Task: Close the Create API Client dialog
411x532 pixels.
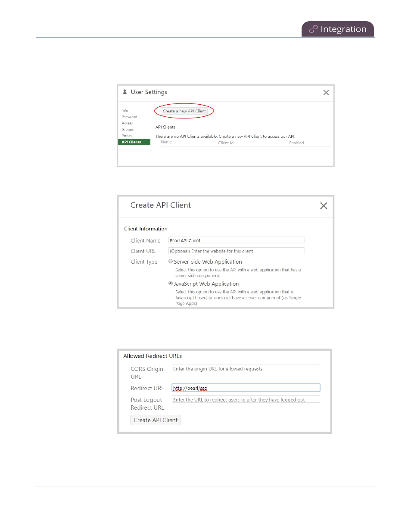Action: tap(324, 206)
